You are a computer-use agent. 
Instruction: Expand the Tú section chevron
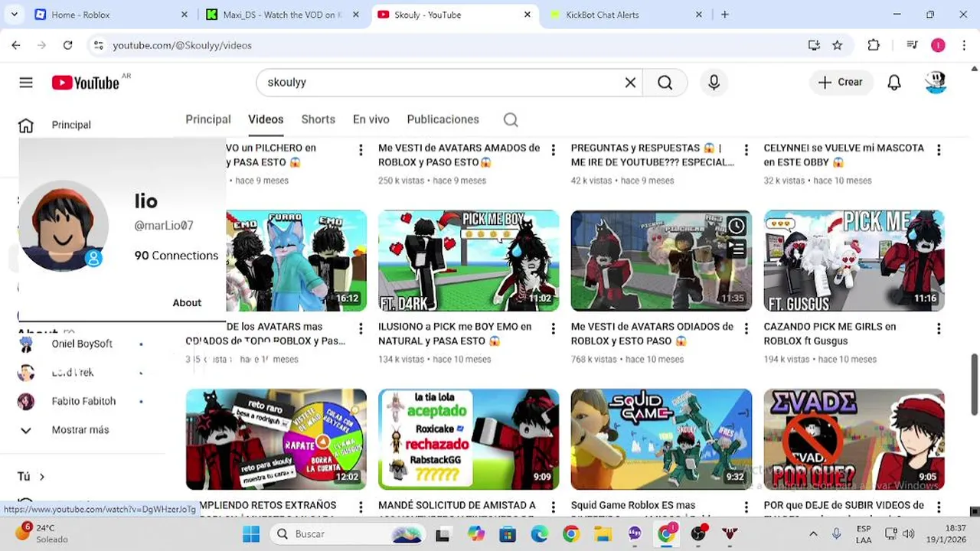(41, 477)
